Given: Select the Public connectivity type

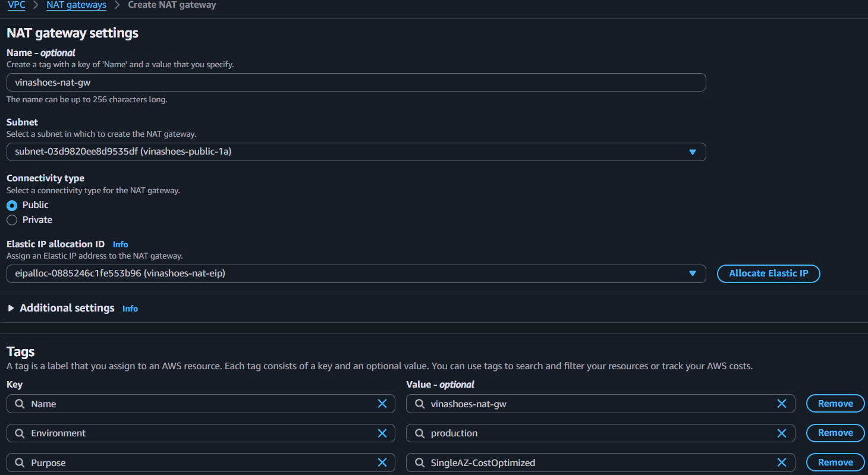Looking at the screenshot, I should pos(12,205).
